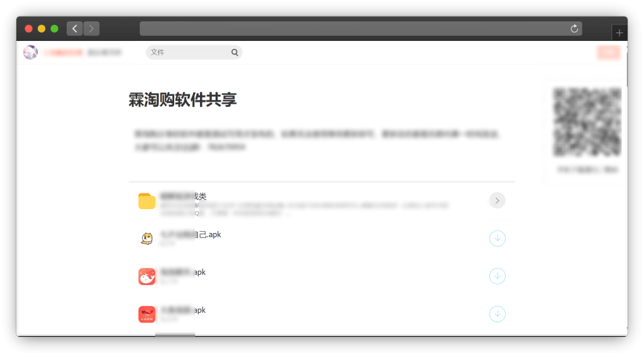Click the file name ending in 己.apk
This screenshot has height=353, width=644.
[x=191, y=234]
